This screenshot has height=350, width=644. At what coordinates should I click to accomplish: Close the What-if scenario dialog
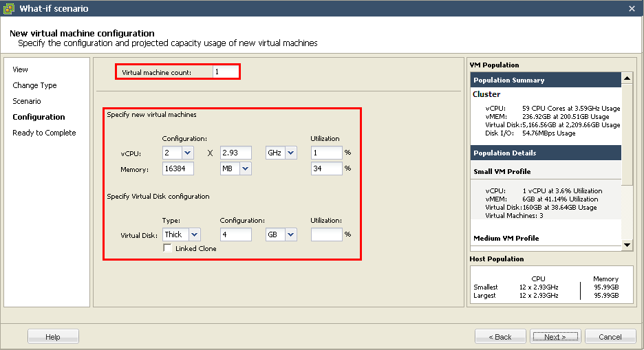coord(632,9)
